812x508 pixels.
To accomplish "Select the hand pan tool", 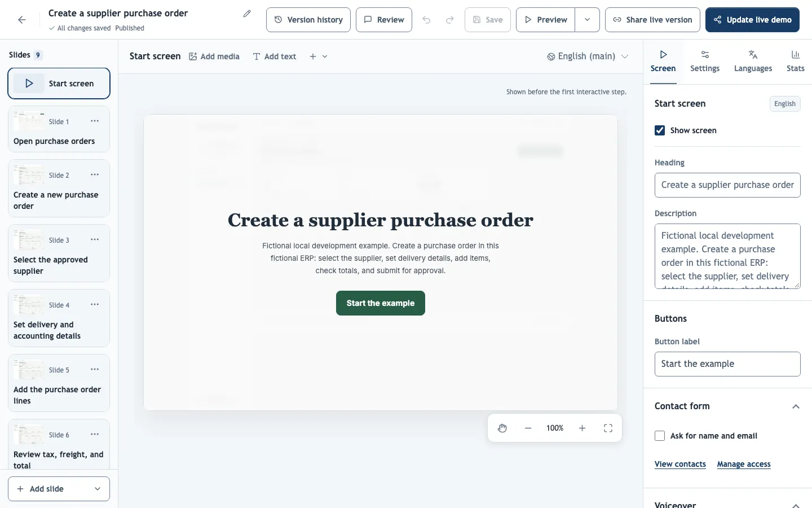I will tap(502, 428).
